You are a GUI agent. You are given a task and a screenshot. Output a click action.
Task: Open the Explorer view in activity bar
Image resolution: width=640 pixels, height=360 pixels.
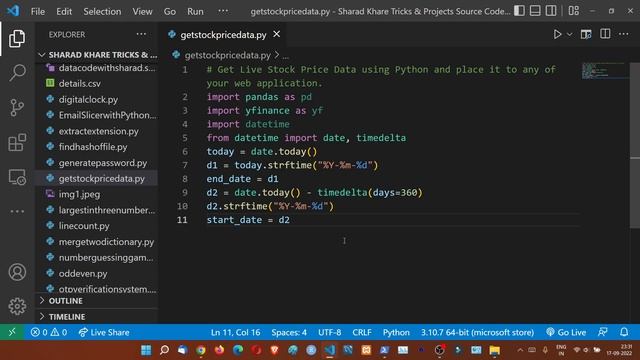point(17,38)
